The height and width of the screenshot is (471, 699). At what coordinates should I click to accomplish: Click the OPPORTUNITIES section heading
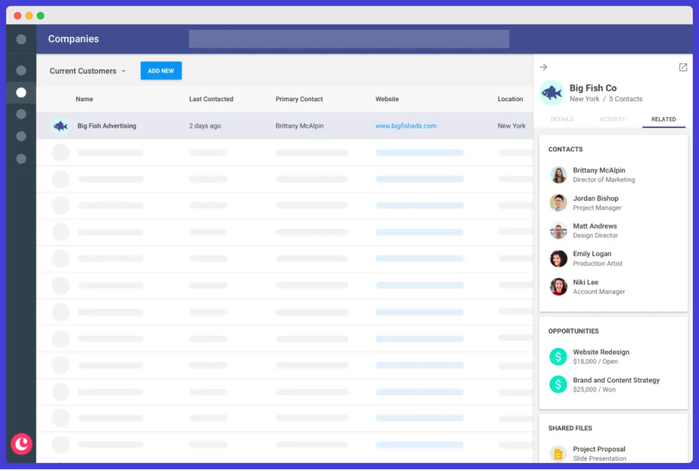573,331
